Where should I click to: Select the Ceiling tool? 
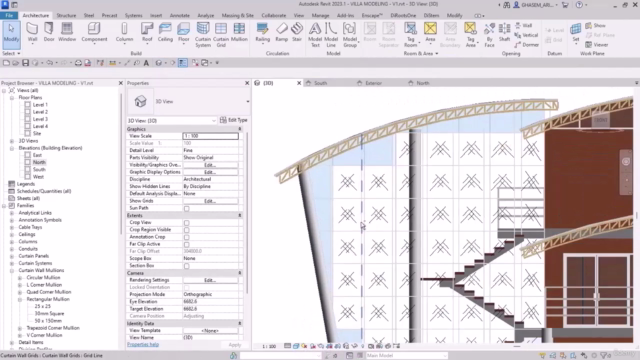[165, 32]
